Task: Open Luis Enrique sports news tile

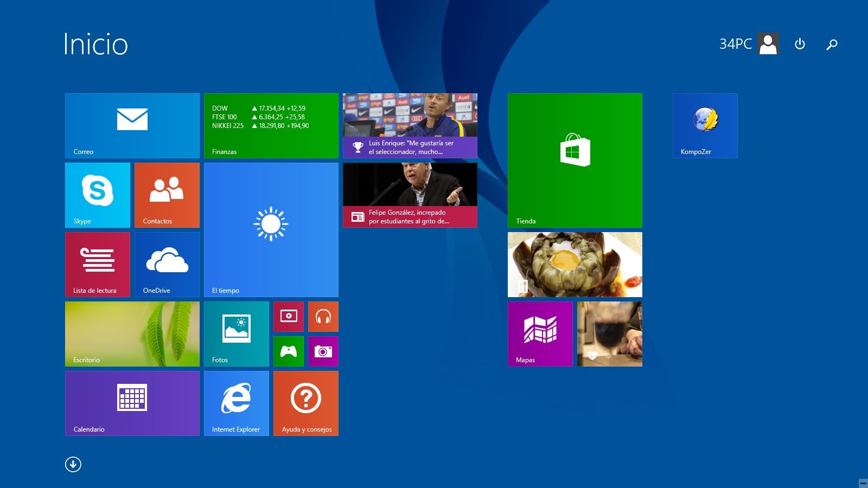Action: click(x=410, y=125)
